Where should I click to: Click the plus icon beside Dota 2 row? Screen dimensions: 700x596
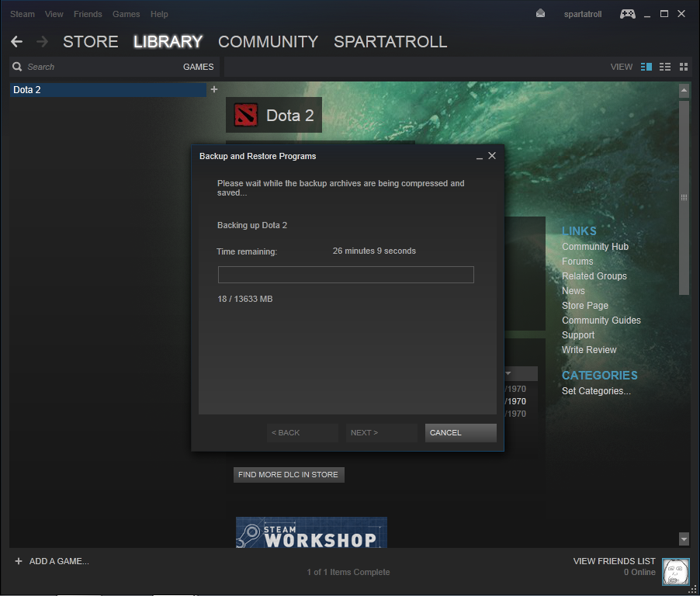point(214,89)
